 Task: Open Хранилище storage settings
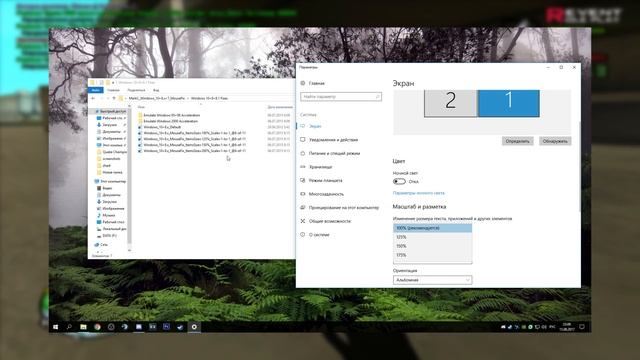point(316,167)
